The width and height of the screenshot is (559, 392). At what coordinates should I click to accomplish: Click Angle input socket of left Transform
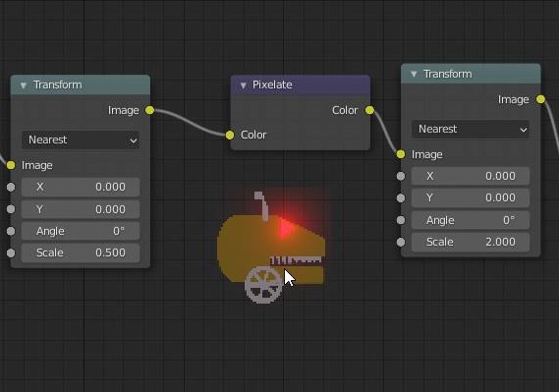click(x=11, y=231)
